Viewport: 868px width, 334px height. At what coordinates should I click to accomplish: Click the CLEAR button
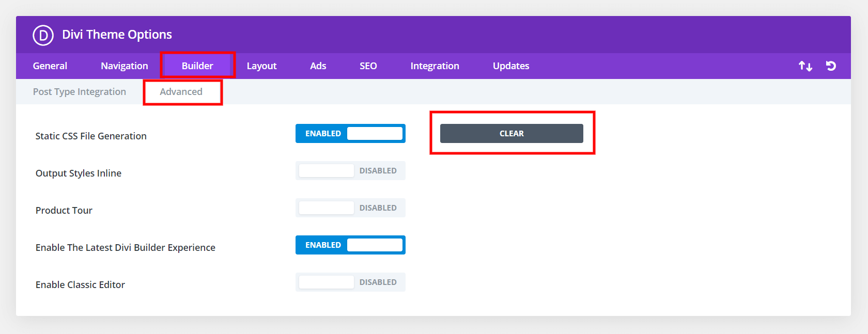click(x=512, y=134)
